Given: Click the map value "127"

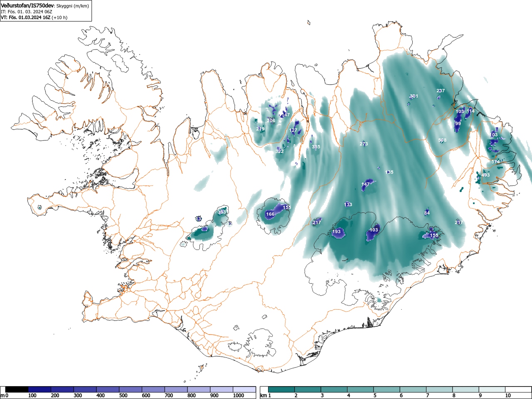Looking at the screenshot, I should (x=293, y=131).
